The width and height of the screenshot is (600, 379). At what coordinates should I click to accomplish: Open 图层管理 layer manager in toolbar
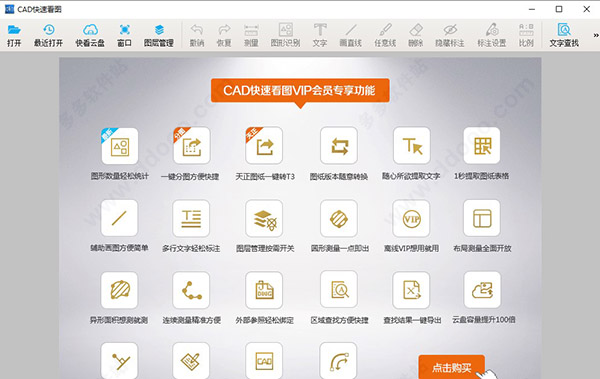pos(159,35)
